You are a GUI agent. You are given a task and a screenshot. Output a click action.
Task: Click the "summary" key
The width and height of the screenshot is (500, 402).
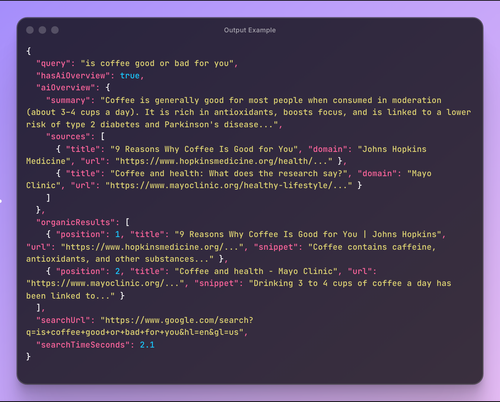68,100
